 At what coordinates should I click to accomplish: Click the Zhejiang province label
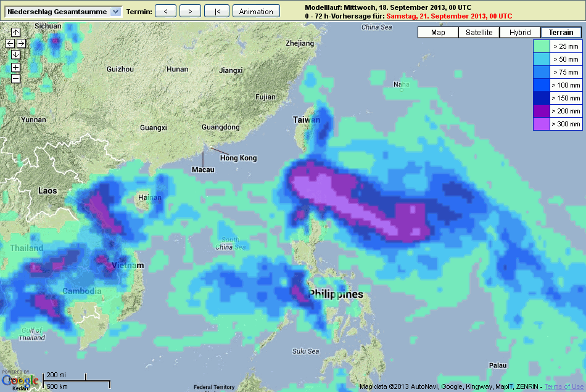[x=300, y=43]
